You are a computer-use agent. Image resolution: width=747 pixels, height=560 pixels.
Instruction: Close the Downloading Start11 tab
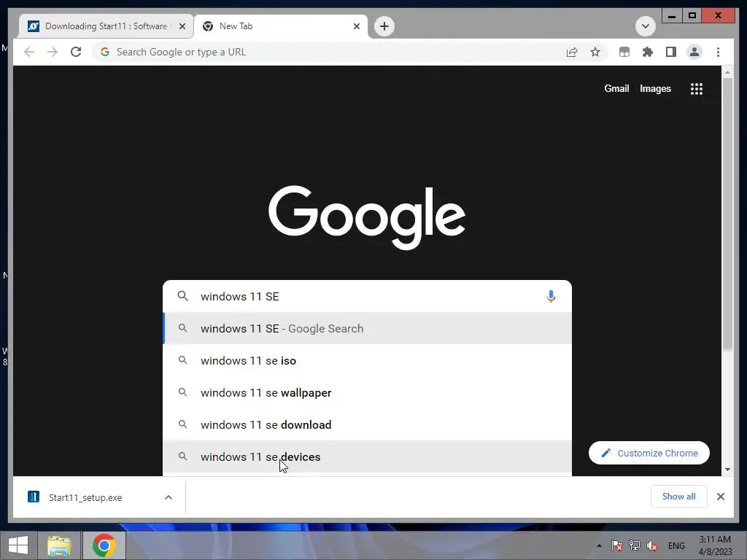182,27
